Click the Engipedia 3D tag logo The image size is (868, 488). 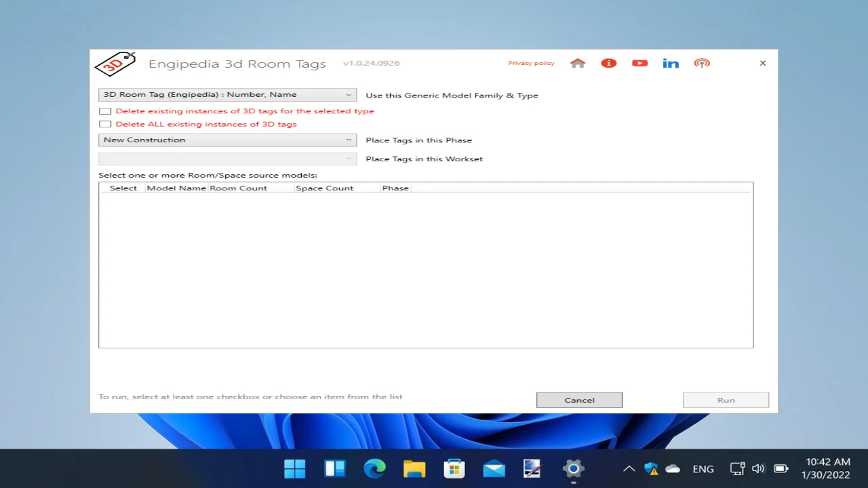[115, 64]
